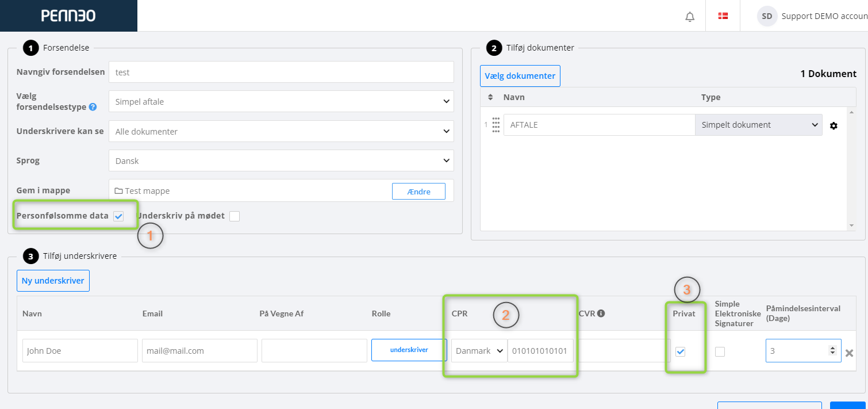Click the document list scrollbar up arrow

click(x=852, y=112)
